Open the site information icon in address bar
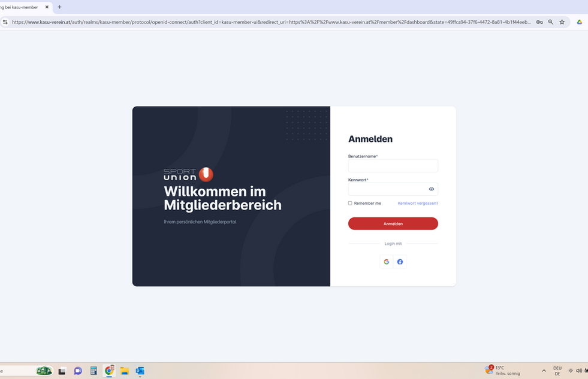The width and height of the screenshot is (588, 379). 5,22
